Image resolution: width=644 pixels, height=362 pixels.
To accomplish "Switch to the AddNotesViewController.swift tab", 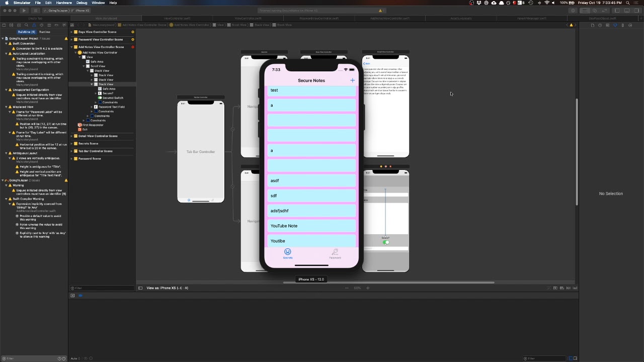I will coord(390,19).
